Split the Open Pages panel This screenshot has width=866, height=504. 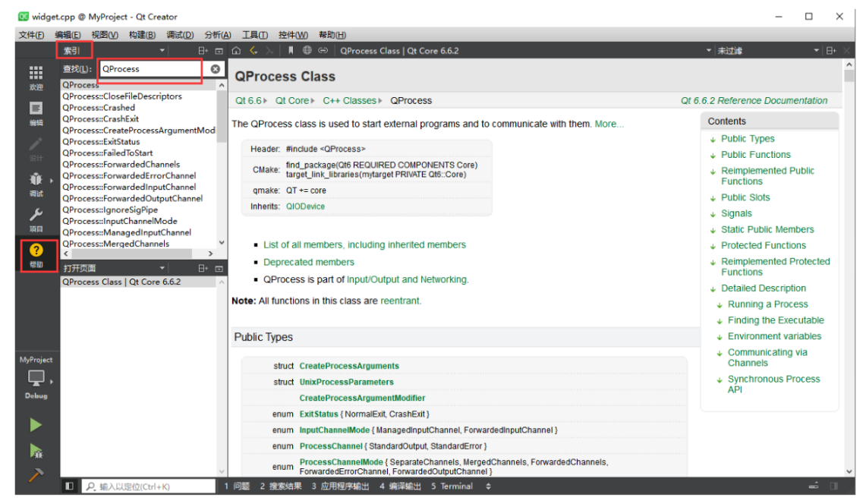click(x=203, y=269)
